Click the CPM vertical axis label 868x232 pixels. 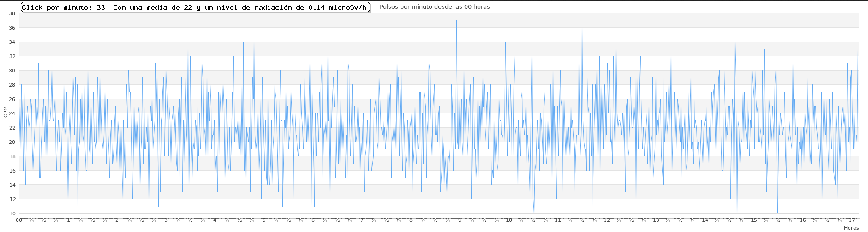[5, 112]
